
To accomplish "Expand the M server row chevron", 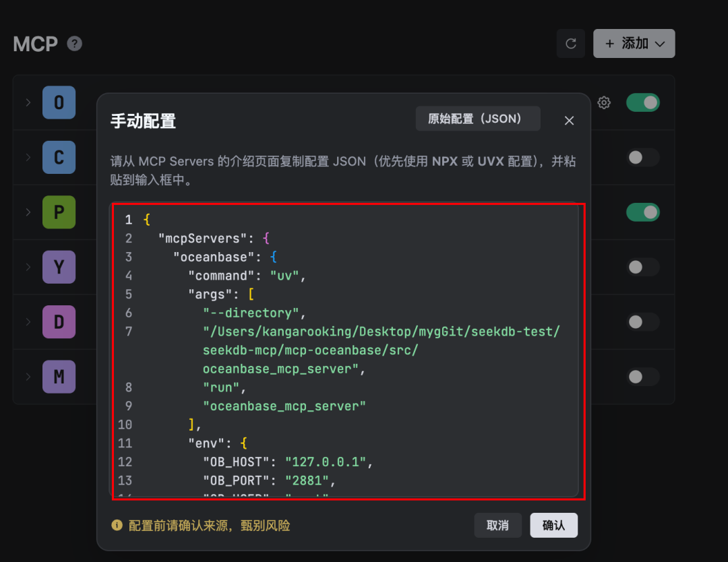I will (x=28, y=377).
